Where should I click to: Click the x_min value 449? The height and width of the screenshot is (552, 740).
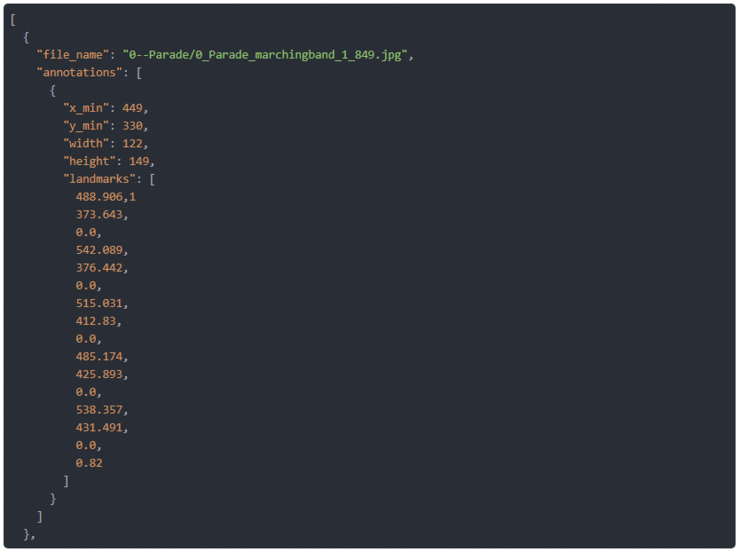click(135, 108)
